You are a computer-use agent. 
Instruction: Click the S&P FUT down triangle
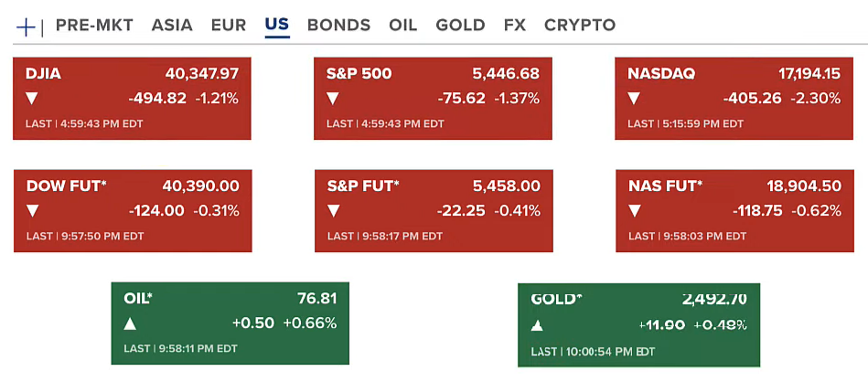333,211
